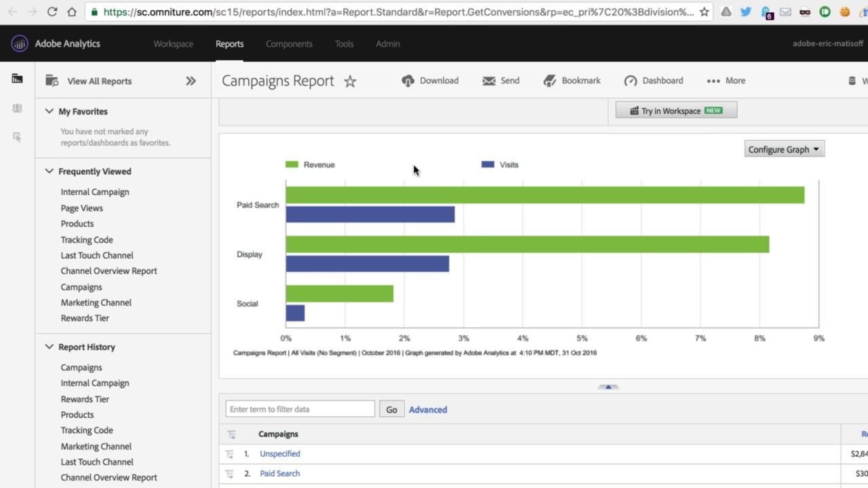Open the Tools menu
Screen dimensions: 868x488
click(x=344, y=43)
